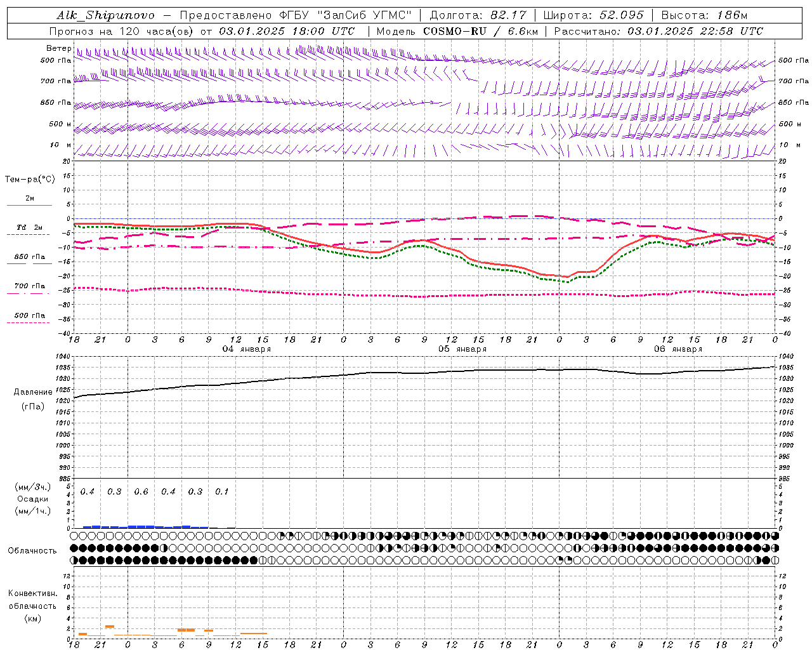The width and height of the screenshot is (812, 650).
Task: Click the Конвективн. label
Action: [32, 594]
